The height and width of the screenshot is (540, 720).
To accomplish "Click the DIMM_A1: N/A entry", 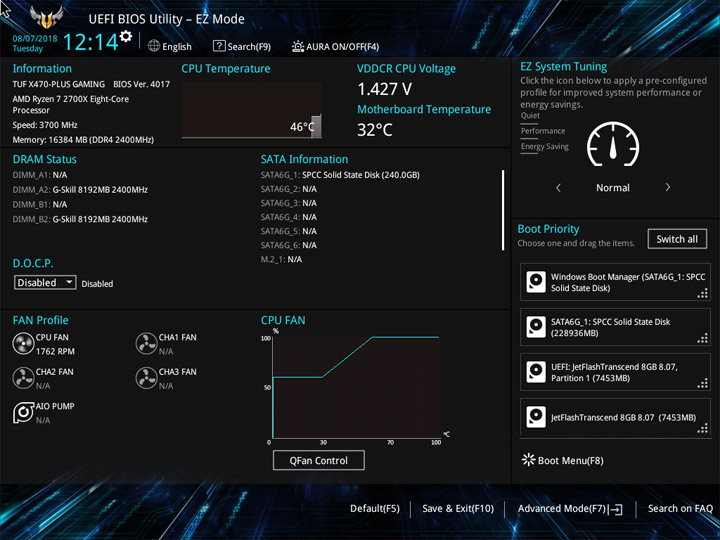I will [x=40, y=175].
